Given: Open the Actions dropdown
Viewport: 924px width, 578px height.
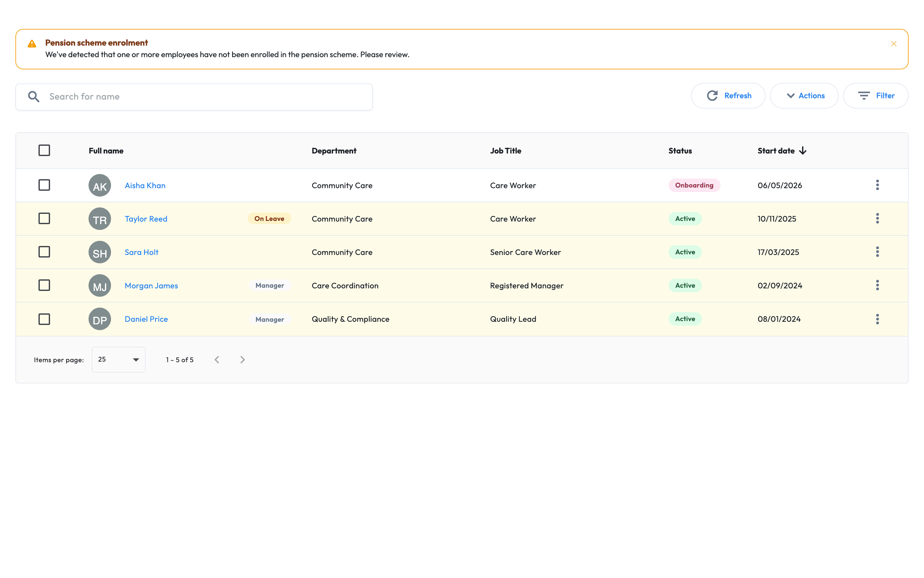Looking at the screenshot, I should [804, 96].
